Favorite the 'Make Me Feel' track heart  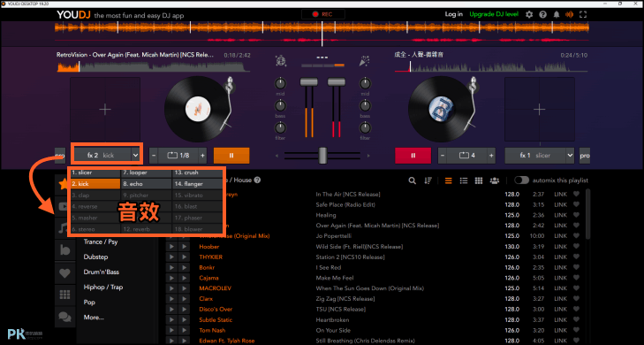point(576,278)
